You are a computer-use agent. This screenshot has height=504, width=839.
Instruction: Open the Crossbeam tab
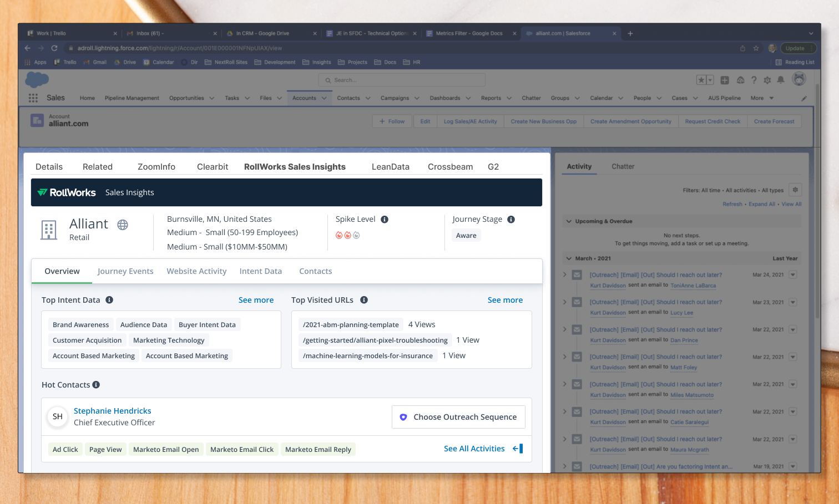[x=450, y=167]
